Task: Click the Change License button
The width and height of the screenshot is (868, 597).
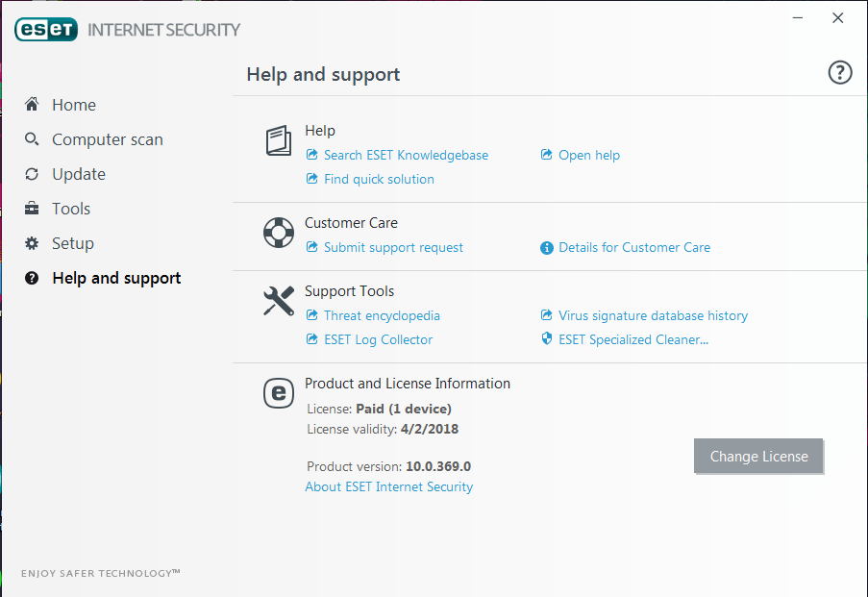Action: click(758, 457)
